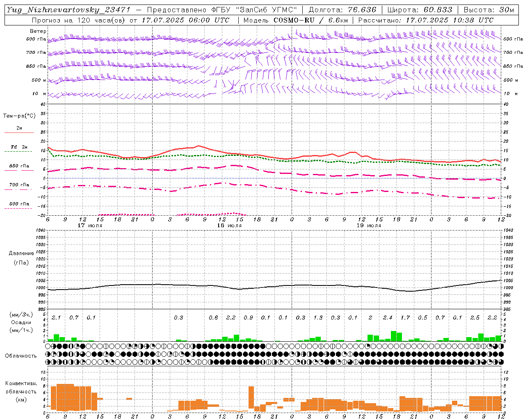Image resolution: width=525 pixels, height=420 pixels.
Task: Click the elevation label 'Высота: 30м'
Action: (x=488, y=10)
